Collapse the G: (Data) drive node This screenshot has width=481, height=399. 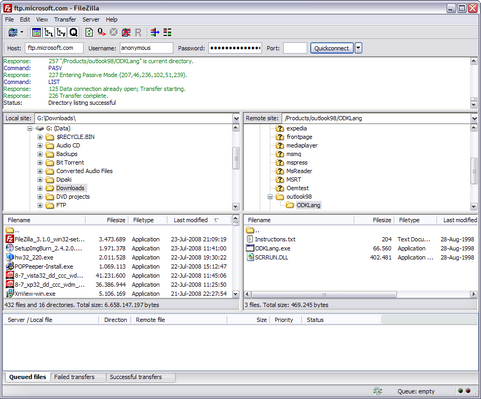tap(30, 128)
